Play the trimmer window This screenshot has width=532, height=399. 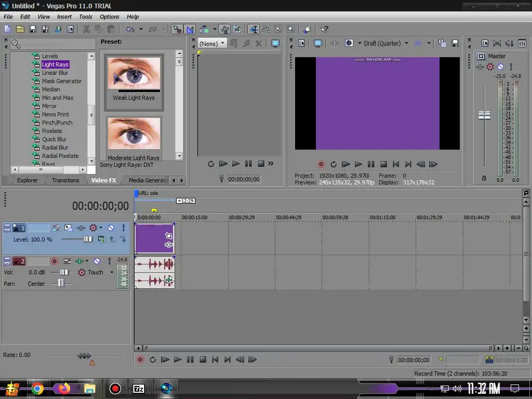[235, 164]
